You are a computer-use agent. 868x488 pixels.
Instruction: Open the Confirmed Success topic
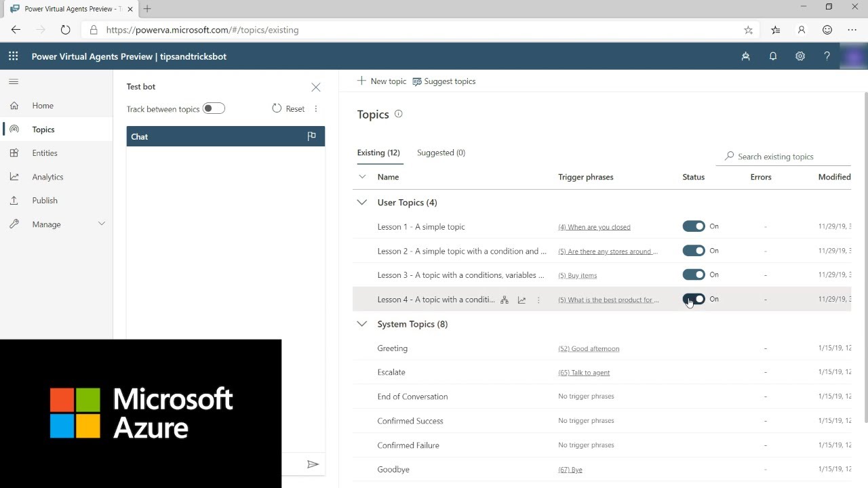(410, 421)
